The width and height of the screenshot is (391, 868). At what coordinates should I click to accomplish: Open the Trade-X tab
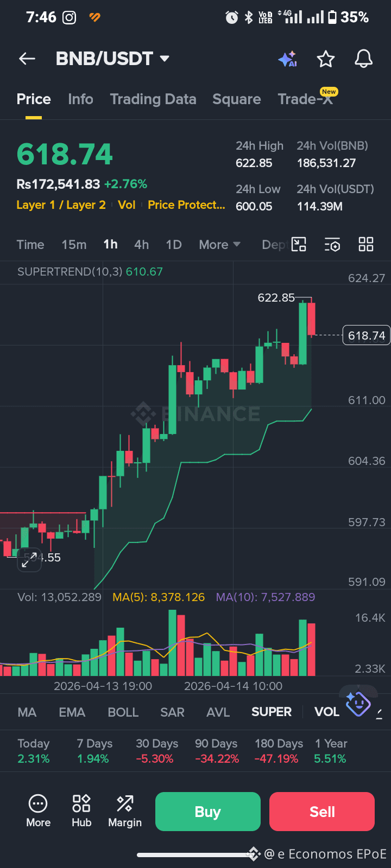click(306, 99)
